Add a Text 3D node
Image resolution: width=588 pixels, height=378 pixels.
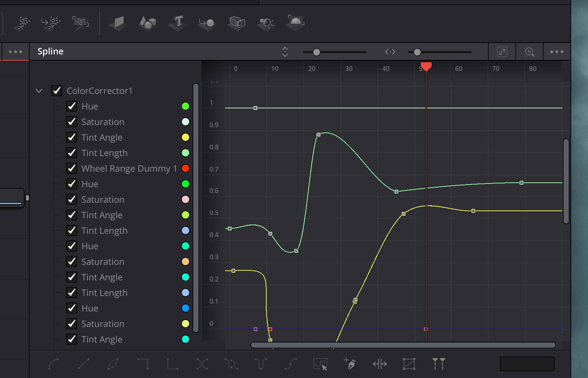click(x=178, y=23)
